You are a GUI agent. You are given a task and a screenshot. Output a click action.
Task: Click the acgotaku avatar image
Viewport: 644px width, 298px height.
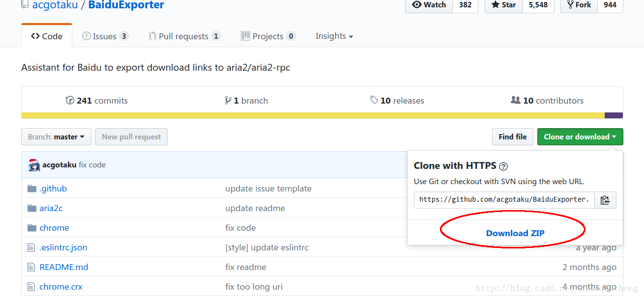point(34,165)
